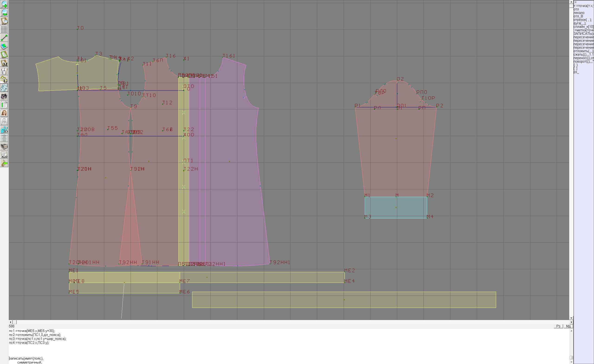594x364 pixels.
Task: Toggle the grid display icon
Action: [x=4, y=29]
